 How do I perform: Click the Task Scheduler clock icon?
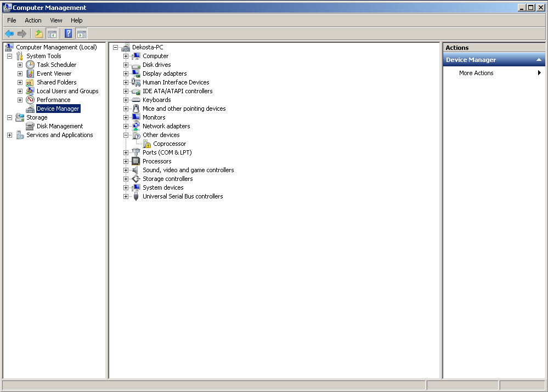click(30, 65)
